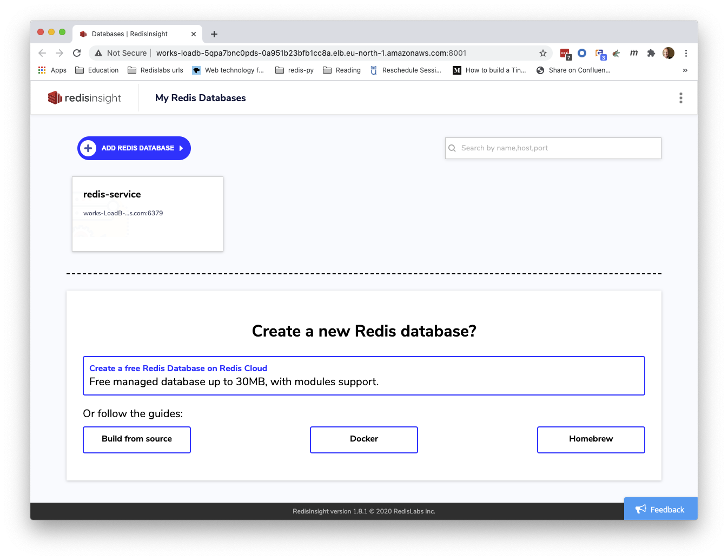
Task: Expand hidden bookmarks with the chevron
Action: coord(685,70)
